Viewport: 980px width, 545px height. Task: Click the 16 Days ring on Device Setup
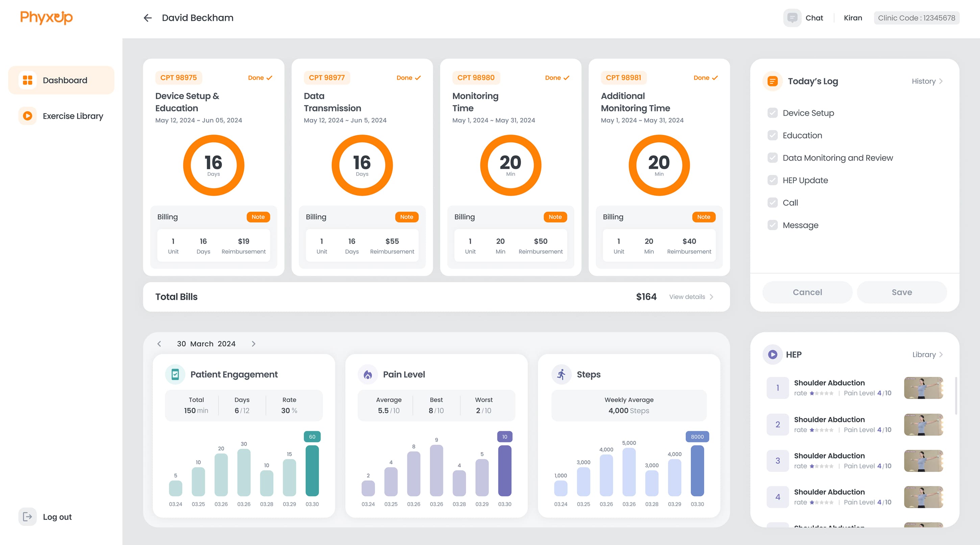pos(214,165)
